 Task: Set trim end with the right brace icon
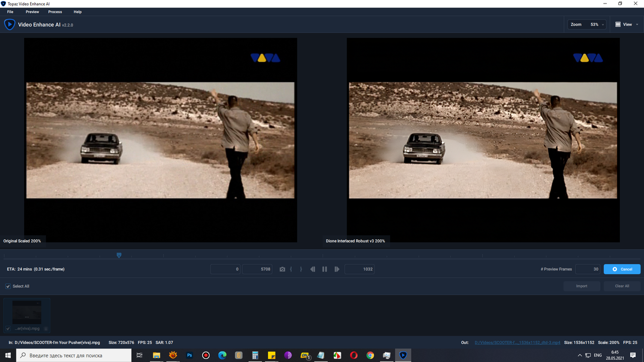301,269
